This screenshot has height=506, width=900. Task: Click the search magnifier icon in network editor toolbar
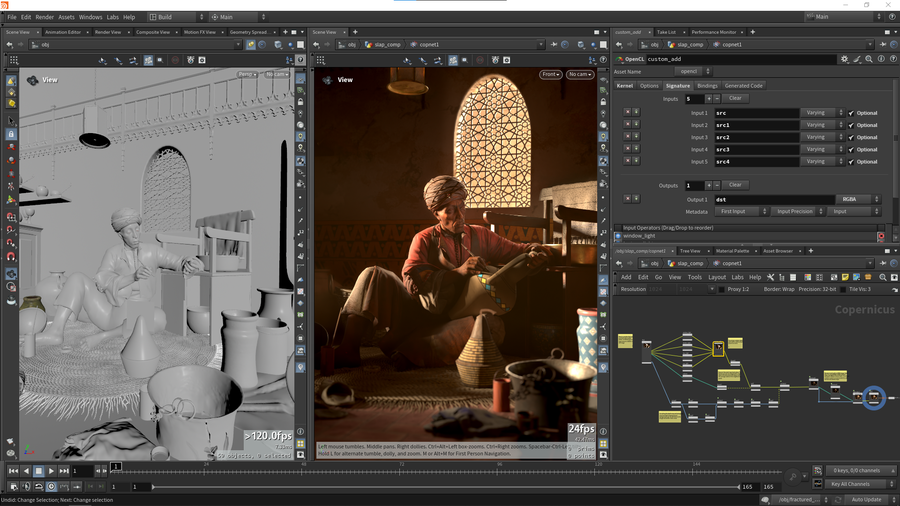pyautogui.click(x=883, y=277)
